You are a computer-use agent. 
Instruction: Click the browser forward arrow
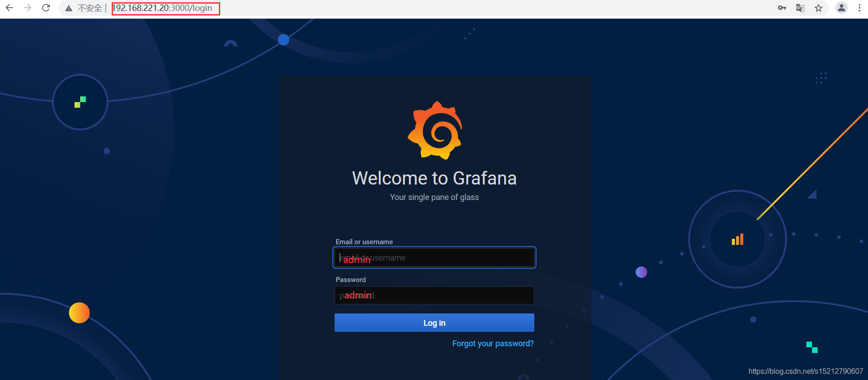[x=27, y=8]
